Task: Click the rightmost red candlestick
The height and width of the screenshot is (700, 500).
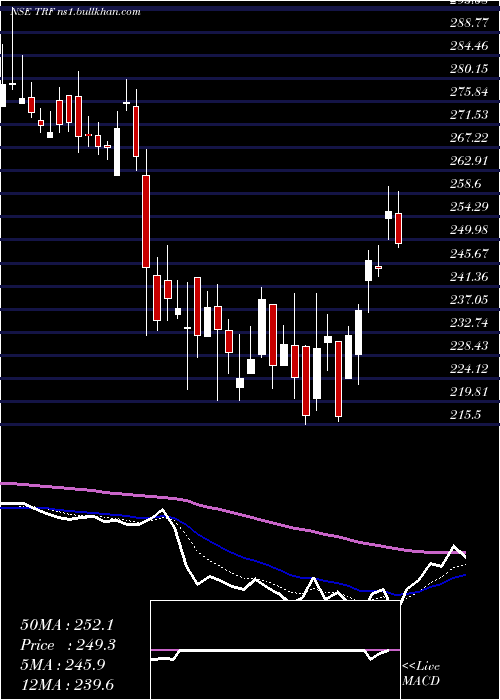Action: (398, 228)
